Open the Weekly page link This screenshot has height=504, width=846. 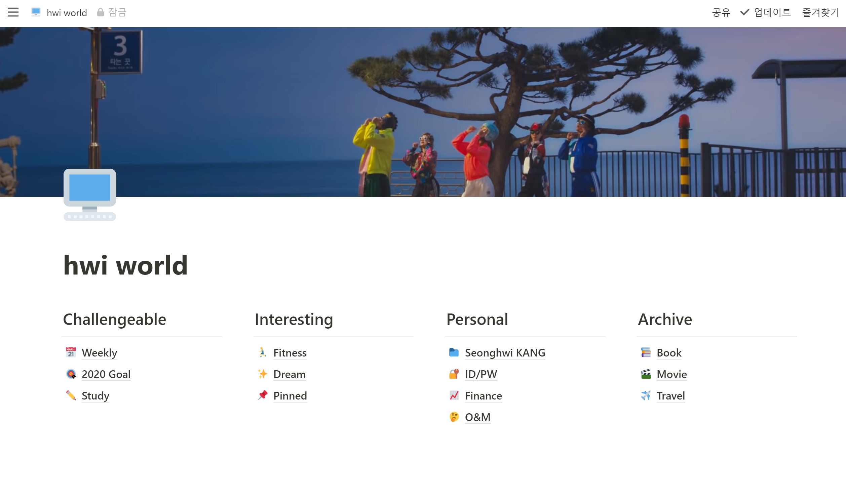click(99, 352)
